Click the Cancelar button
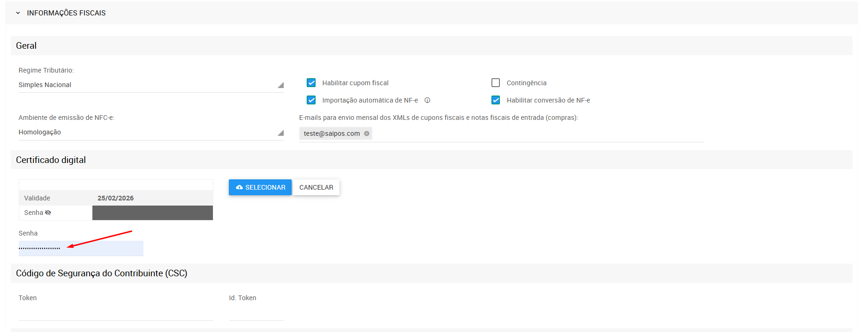 [x=316, y=187]
